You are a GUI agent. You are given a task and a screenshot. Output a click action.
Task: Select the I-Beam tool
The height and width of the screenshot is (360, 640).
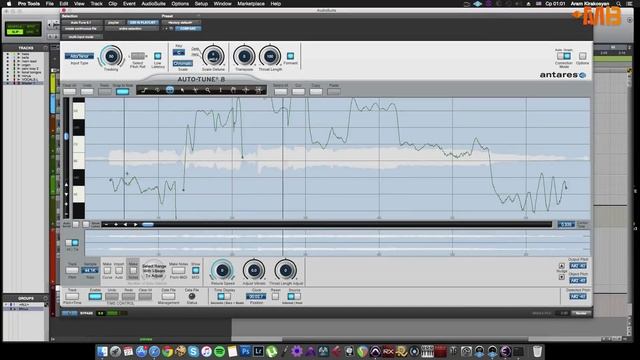tap(220, 90)
